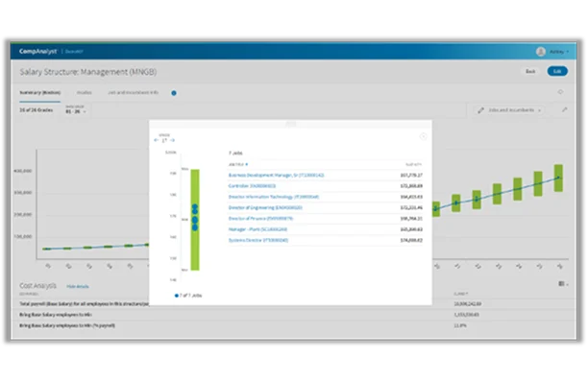
Task: Open Director Information Technology job link
Action: coord(274,197)
